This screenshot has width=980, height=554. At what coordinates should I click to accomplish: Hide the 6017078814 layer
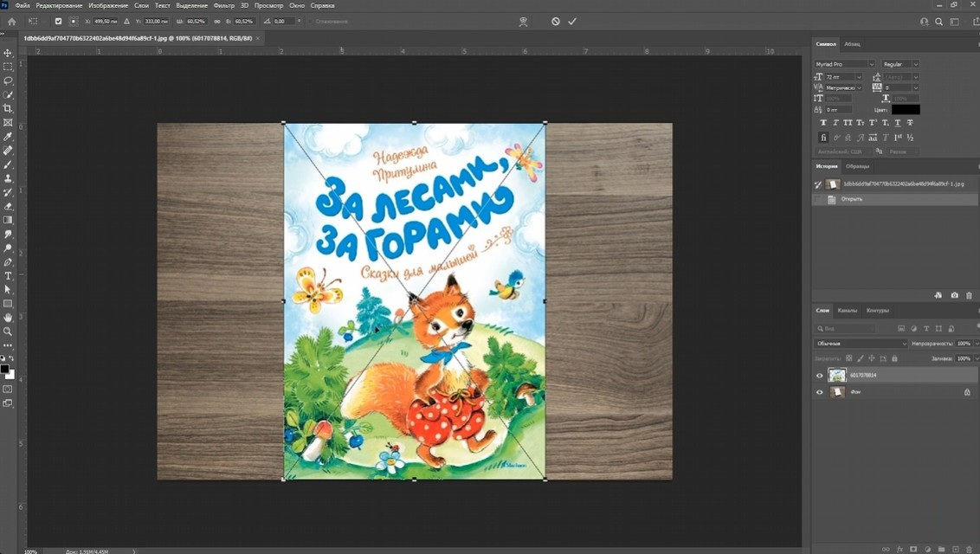click(x=819, y=376)
